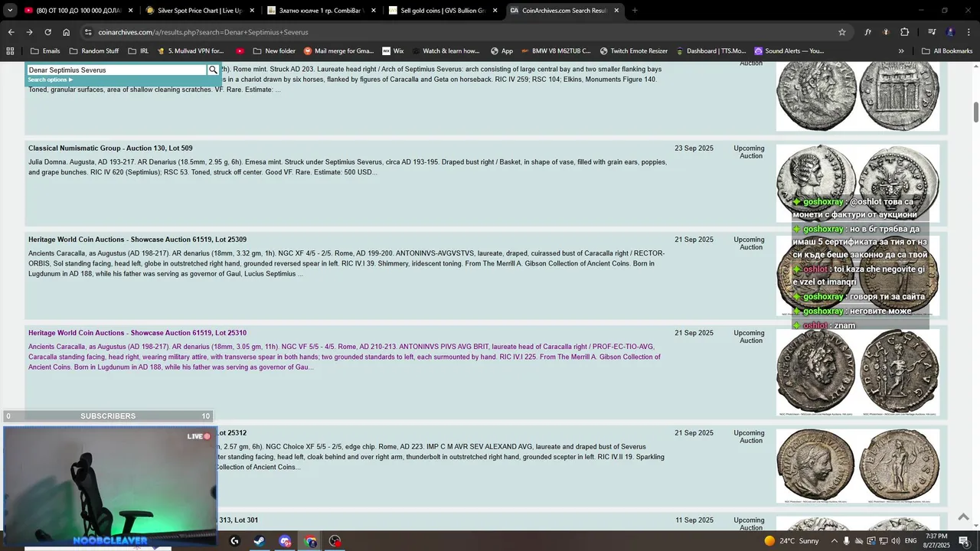The height and width of the screenshot is (551, 980).
Task: Open the tab search dropdown arrow
Action: pyautogui.click(x=9, y=11)
